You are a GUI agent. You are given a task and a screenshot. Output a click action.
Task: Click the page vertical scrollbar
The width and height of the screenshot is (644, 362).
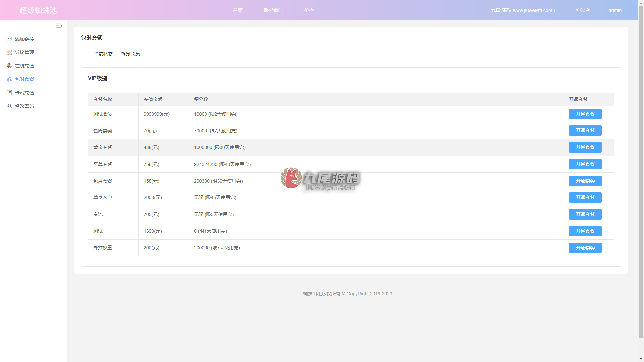641,171
